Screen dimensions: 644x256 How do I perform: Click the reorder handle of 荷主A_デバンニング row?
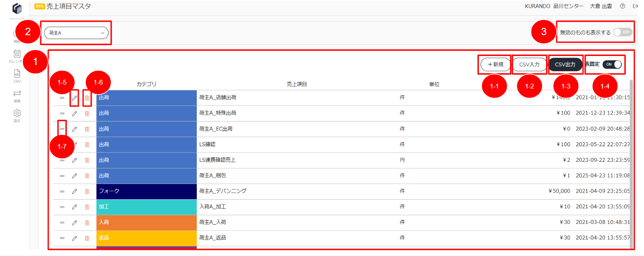point(62,191)
